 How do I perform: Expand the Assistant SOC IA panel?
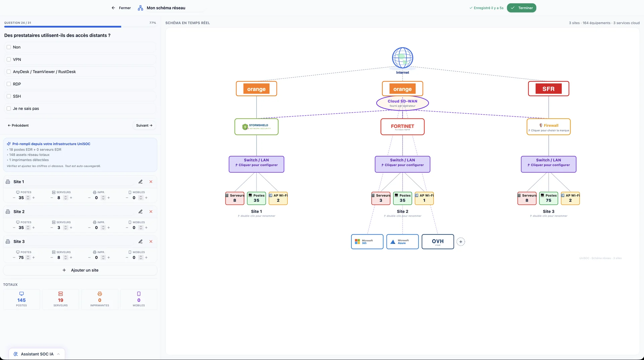click(x=37, y=354)
